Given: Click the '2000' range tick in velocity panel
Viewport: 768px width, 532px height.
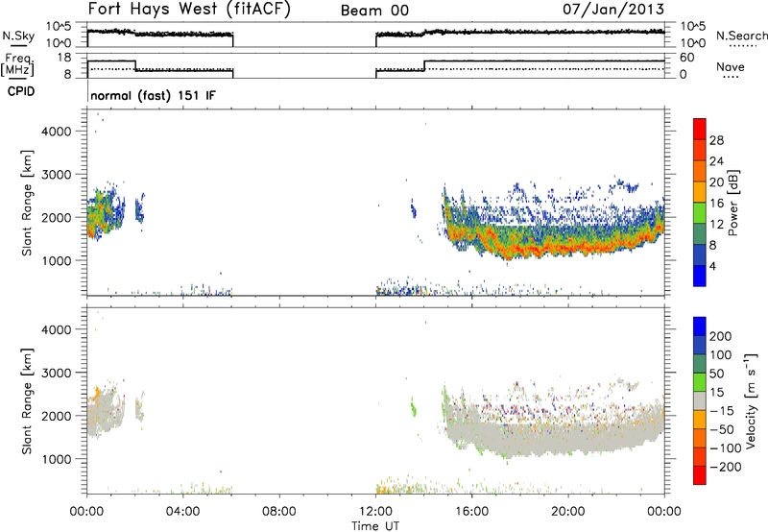Looking at the screenshot, I should 56,416.
